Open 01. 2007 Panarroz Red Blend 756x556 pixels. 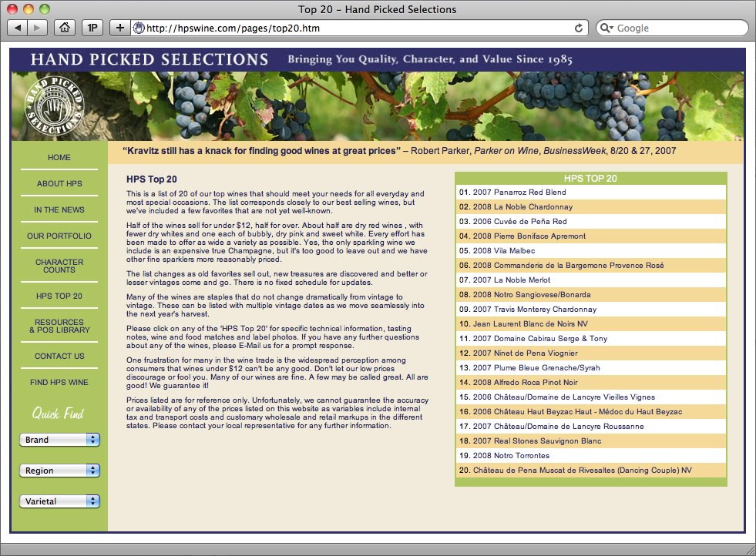tap(590, 193)
